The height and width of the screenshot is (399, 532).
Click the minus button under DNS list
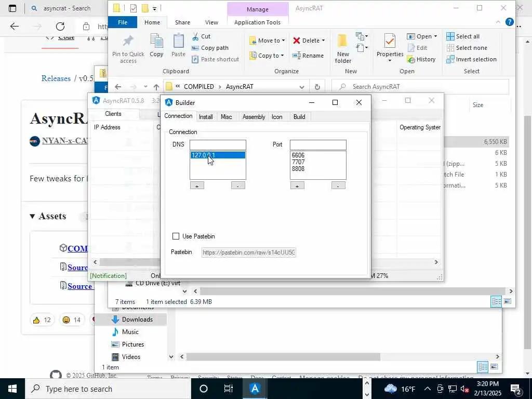click(238, 185)
